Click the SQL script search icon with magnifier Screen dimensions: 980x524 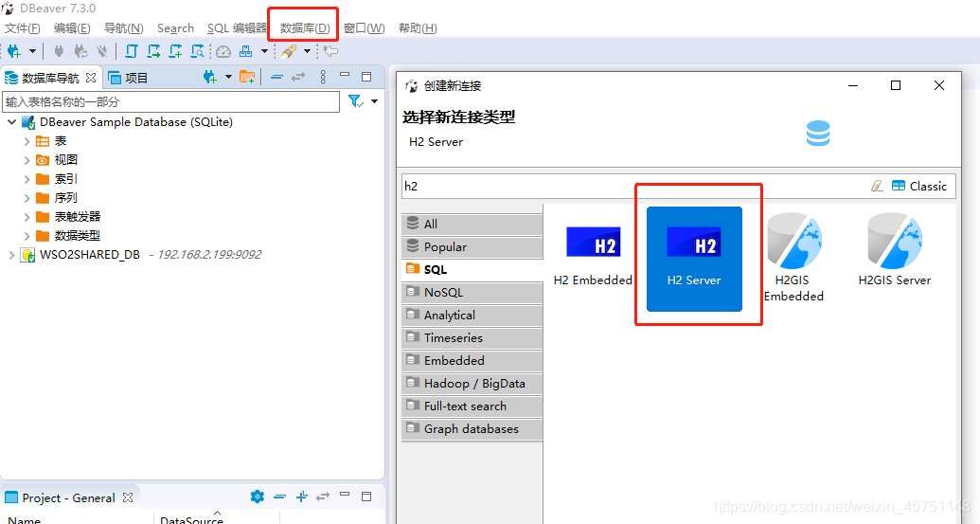(197, 51)
